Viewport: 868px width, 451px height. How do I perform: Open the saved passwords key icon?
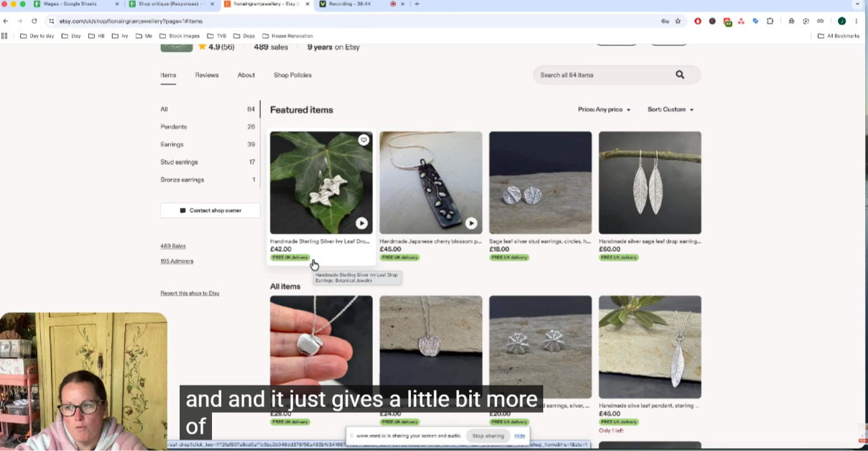[665, 21]
